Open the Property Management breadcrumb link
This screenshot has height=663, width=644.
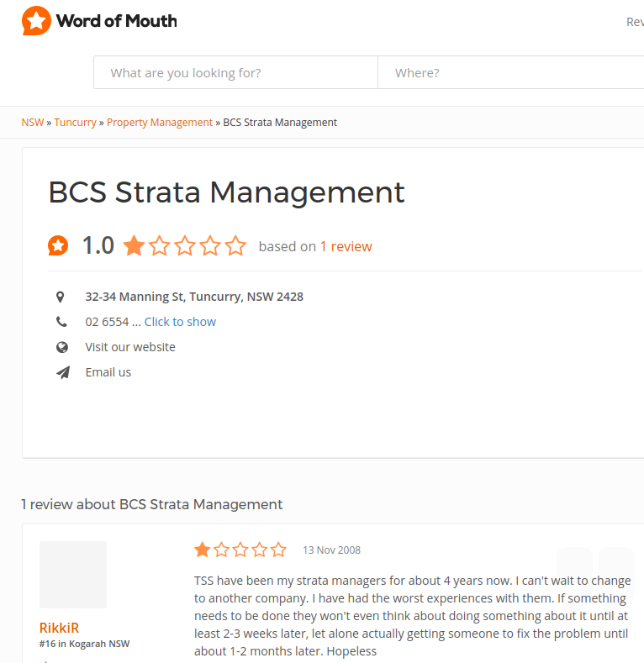point(160,122)
